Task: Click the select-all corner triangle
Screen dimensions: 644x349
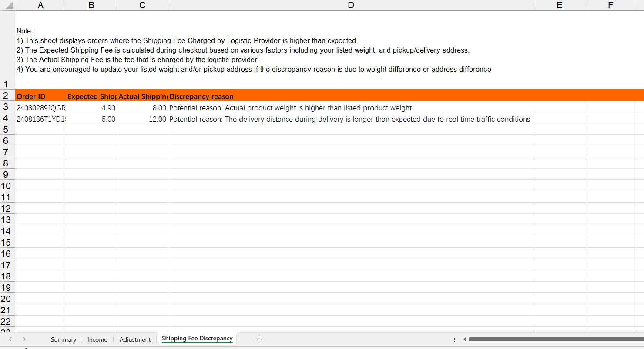Action: [x=7, y=5]
